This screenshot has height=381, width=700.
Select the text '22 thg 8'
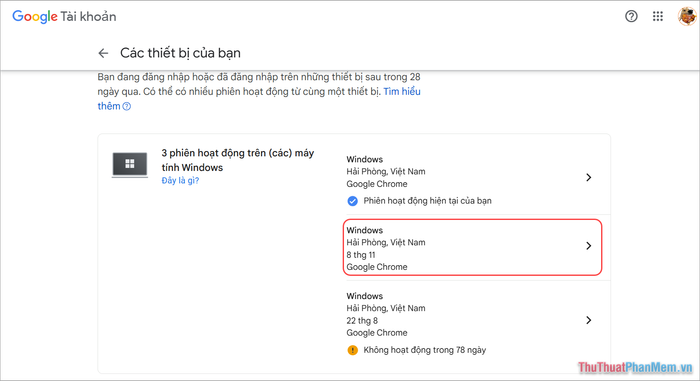coord(362,321)
